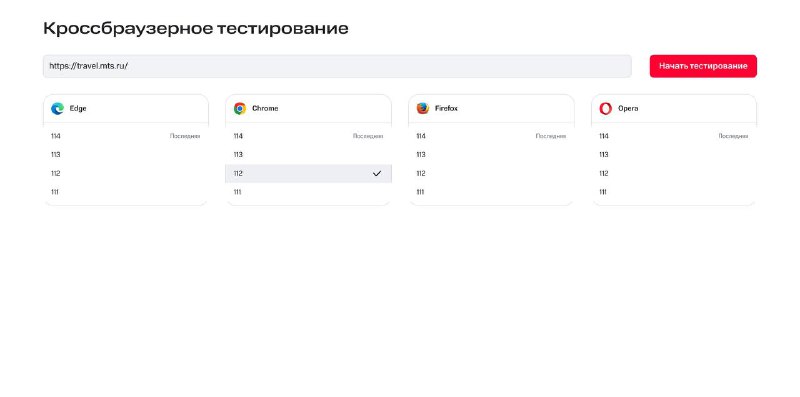
Task: Select Opera version 114 latest
Action: [674, 136]
